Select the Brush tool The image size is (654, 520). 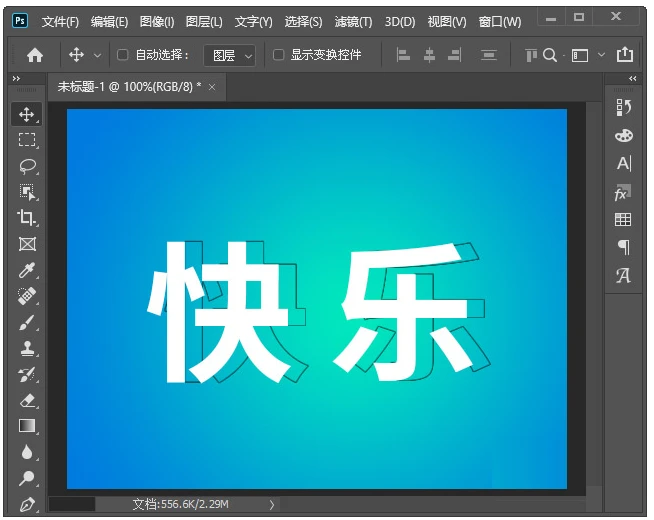(x=27, y=322)
